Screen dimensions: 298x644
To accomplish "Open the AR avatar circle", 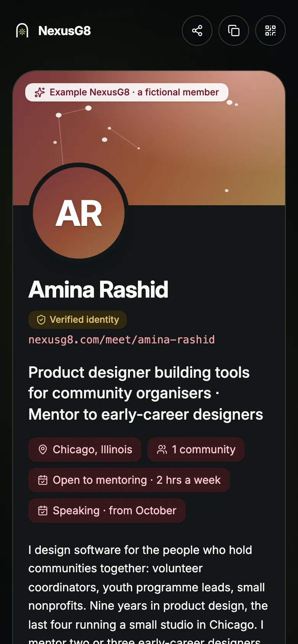I will 79,213.
